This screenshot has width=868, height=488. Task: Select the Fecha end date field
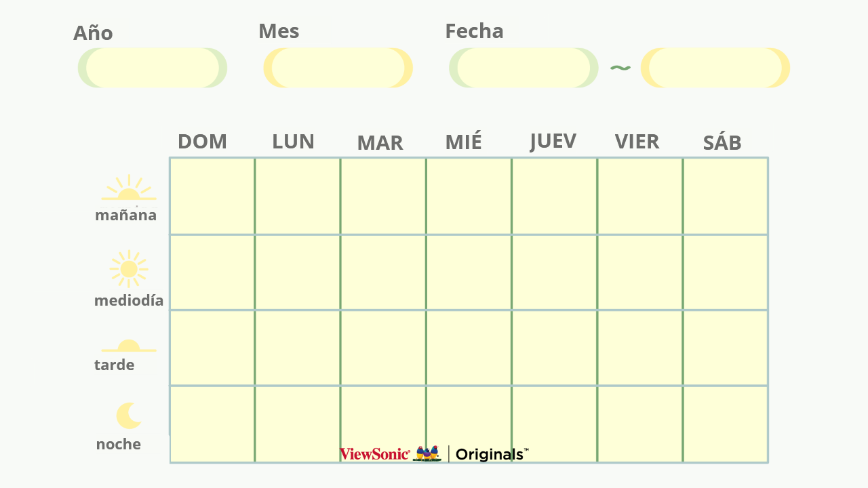pyautogui.click(x=715, y=68)
